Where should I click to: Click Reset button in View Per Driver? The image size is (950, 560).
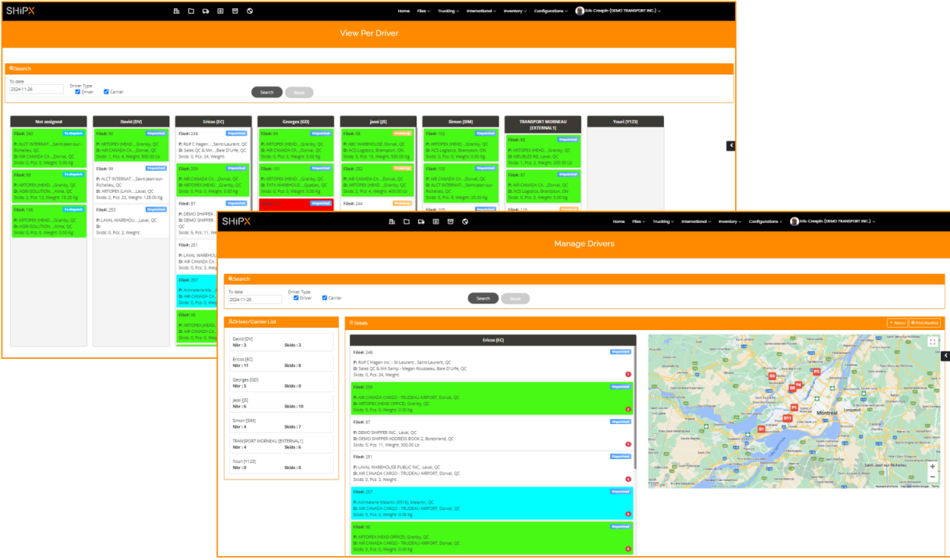tap(299, 93)
